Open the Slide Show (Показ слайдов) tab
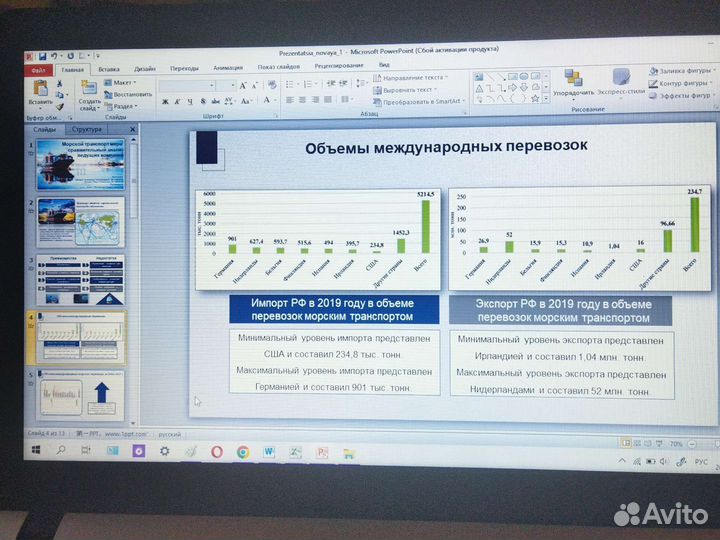This screenshot has width=720, height=540. [279, 67]
